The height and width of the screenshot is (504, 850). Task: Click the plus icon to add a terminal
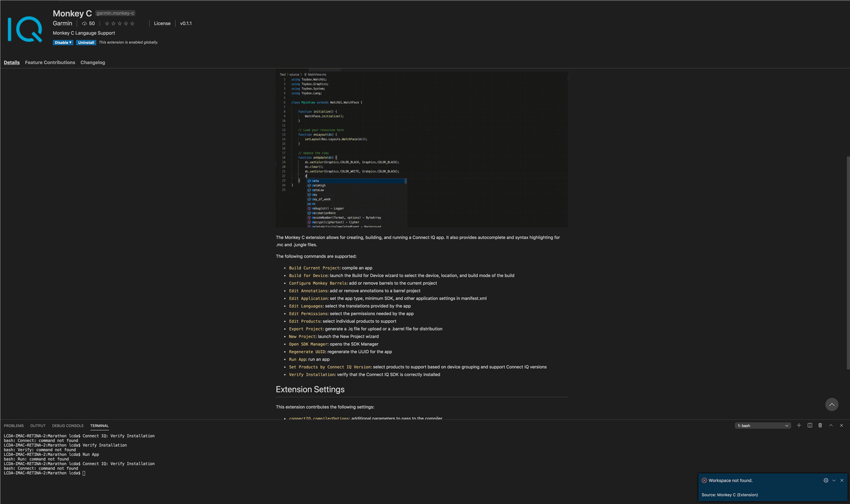[x=798, y=425]
